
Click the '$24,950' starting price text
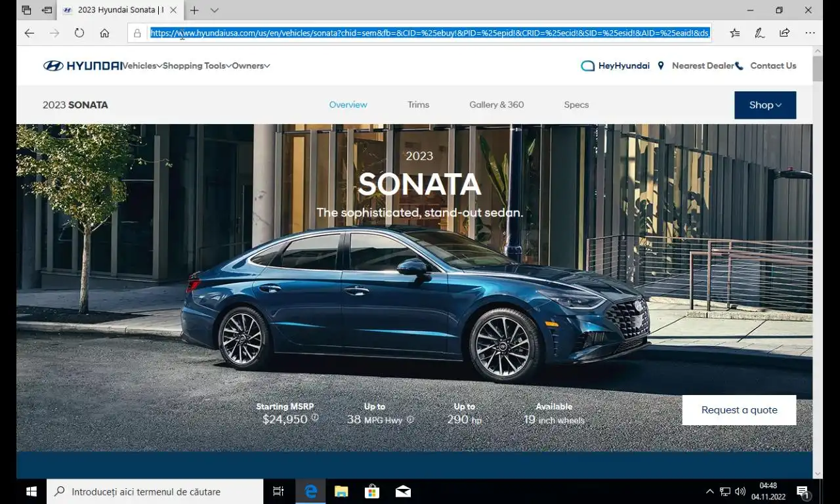coord(285,419)
